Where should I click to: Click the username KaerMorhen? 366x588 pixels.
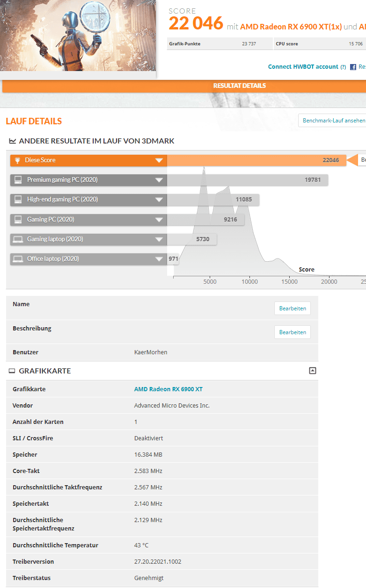[x=151, y=352]
